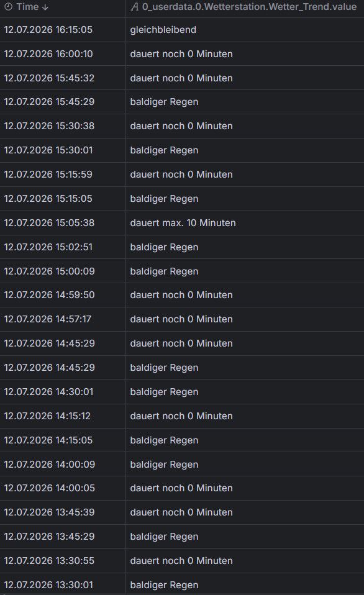
Task: Select the 14:30:01 timestamp cell
Action: point(63,392)
